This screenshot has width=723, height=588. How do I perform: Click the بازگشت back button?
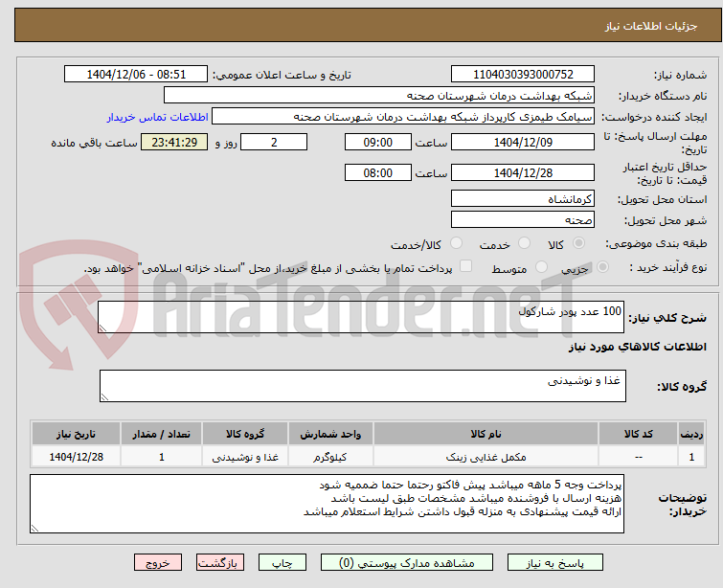click(220, 563)
